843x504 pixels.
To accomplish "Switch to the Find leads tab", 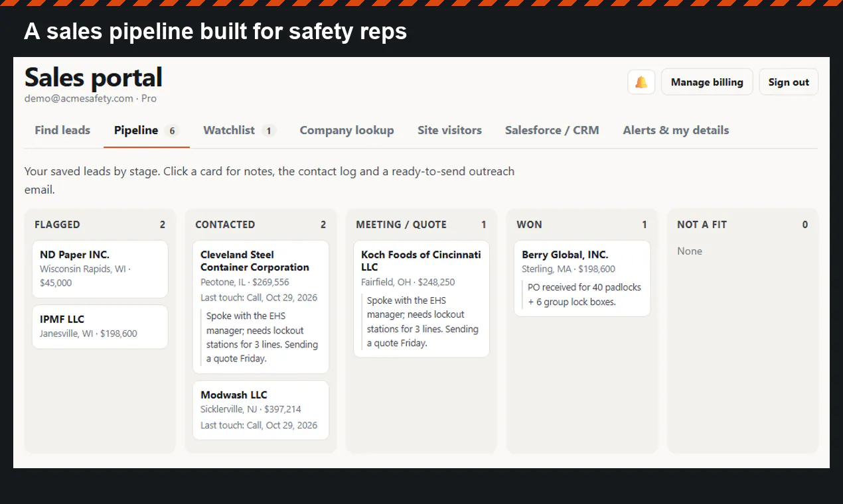I will click(62, 131).
